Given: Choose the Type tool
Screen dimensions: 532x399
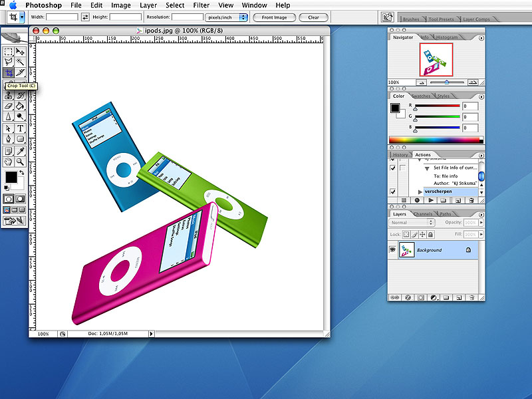Looking at the screenshot, I should (21, 128).
